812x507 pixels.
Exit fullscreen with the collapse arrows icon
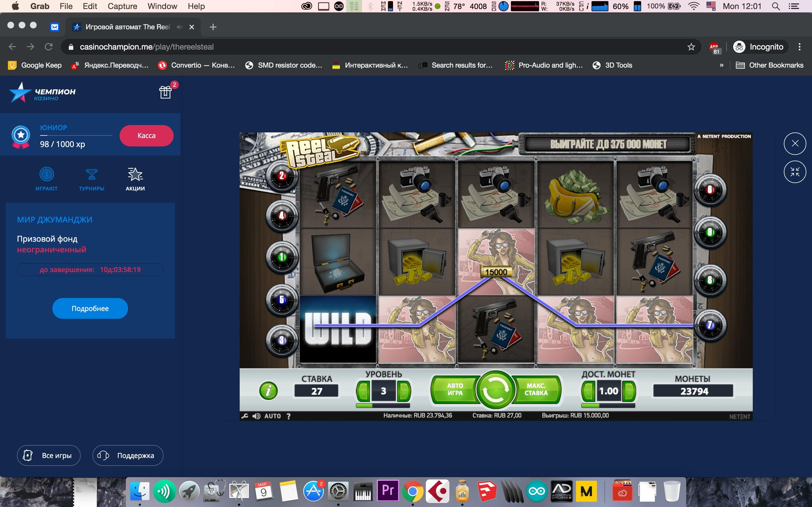coord(795,172)
